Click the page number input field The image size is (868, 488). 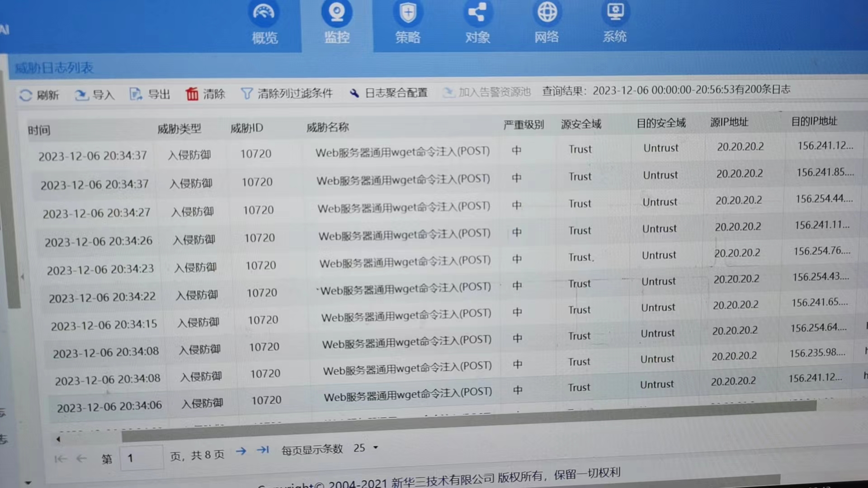(x=142, y=458)
